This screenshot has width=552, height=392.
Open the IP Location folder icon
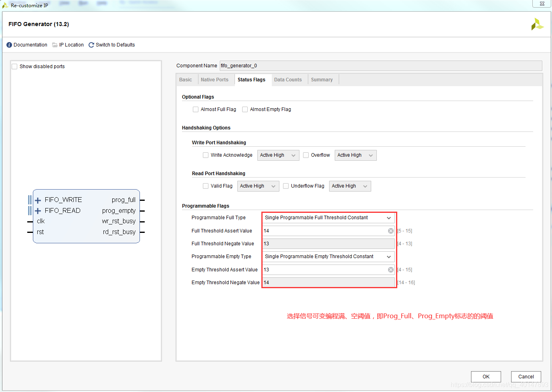(x=55, y=44)
